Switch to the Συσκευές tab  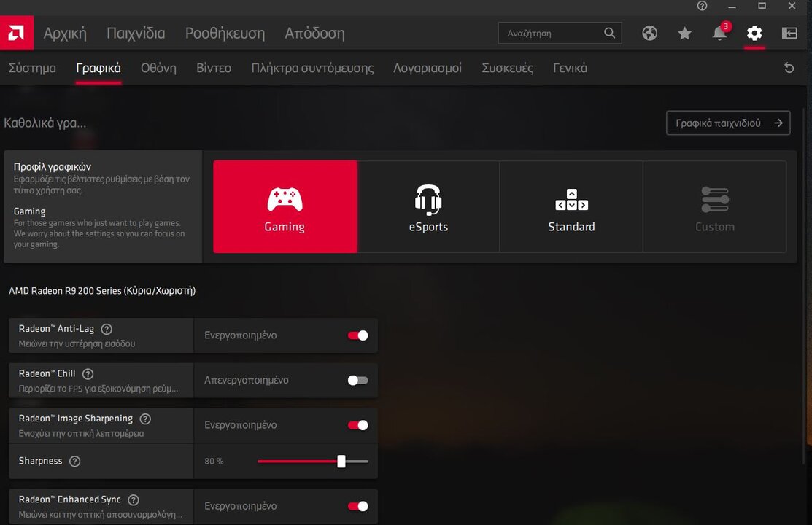click(x=508, y=68)
